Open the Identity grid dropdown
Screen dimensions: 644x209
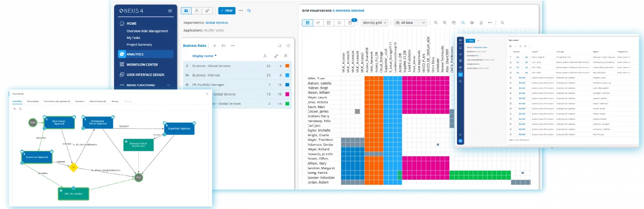tap(375, 23)
